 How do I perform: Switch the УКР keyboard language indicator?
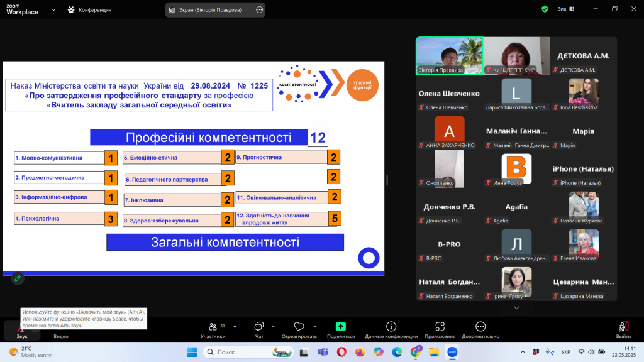[565, 352]
